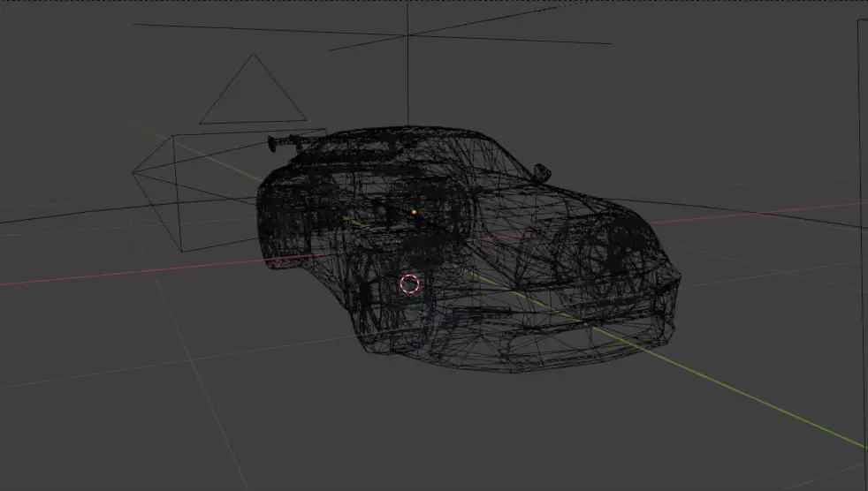Select the car's side mirror
The height and width of the screenshot is (491, 868).
click(542, 172)
